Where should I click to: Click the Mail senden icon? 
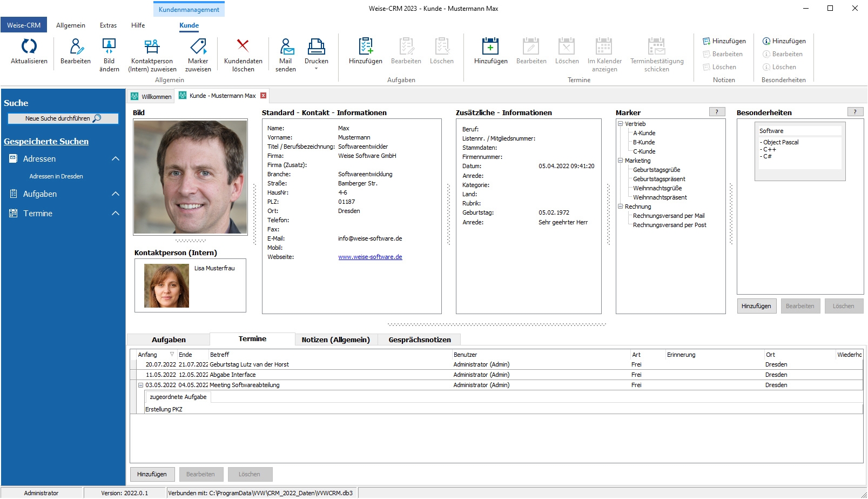(286, 47)
